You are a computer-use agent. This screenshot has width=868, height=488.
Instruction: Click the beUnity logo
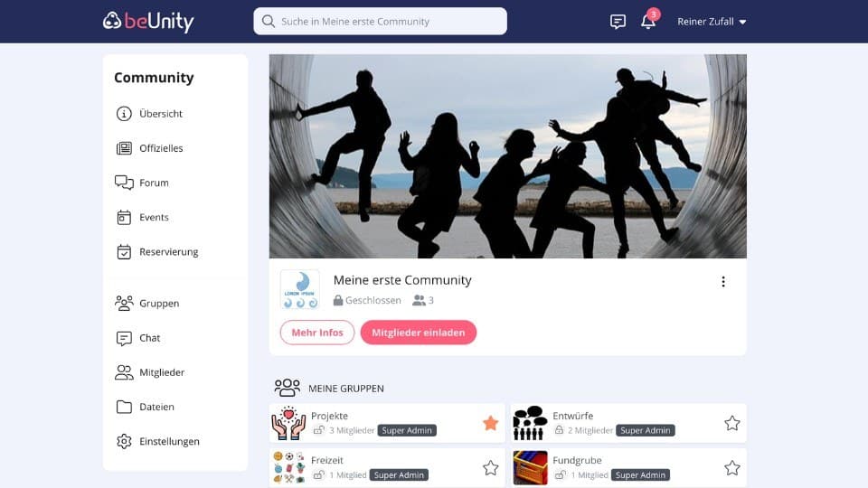(x=148, y=21)
